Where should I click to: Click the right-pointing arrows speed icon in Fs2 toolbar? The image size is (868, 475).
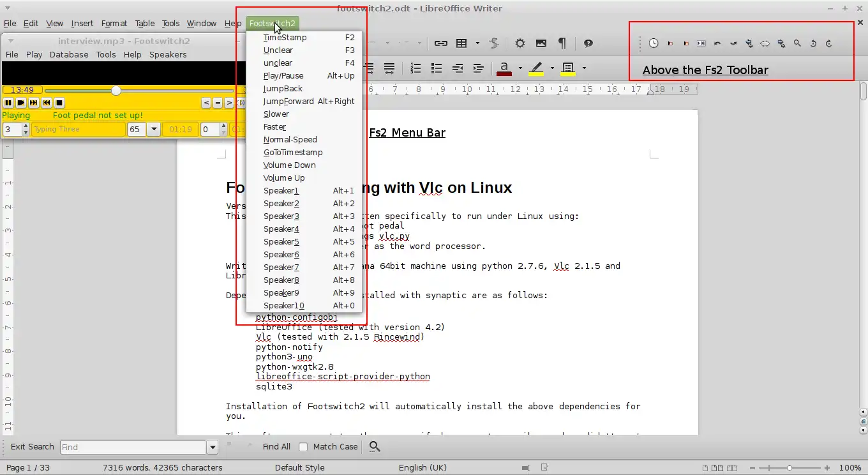click(781, 43)
